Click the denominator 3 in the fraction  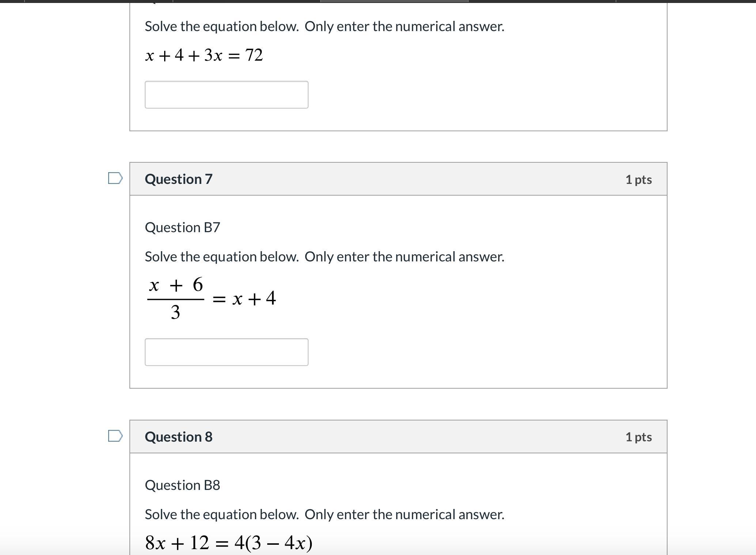[175, 313]
